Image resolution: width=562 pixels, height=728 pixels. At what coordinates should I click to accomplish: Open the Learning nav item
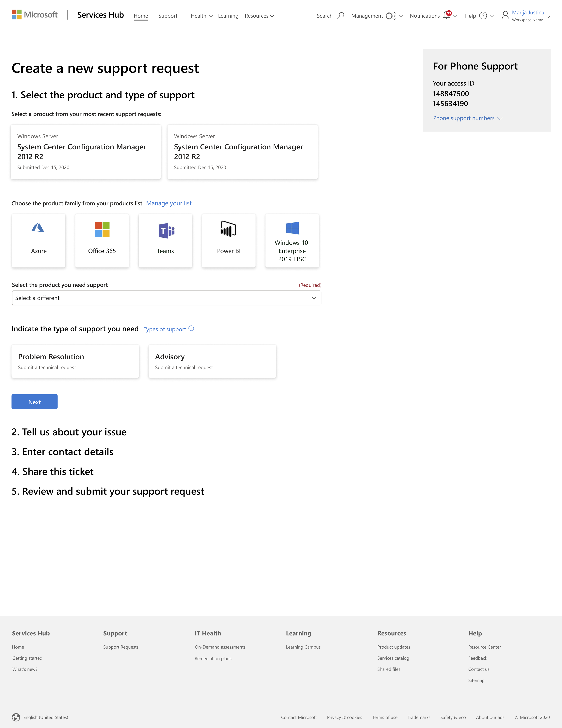[x=228, y=16]
